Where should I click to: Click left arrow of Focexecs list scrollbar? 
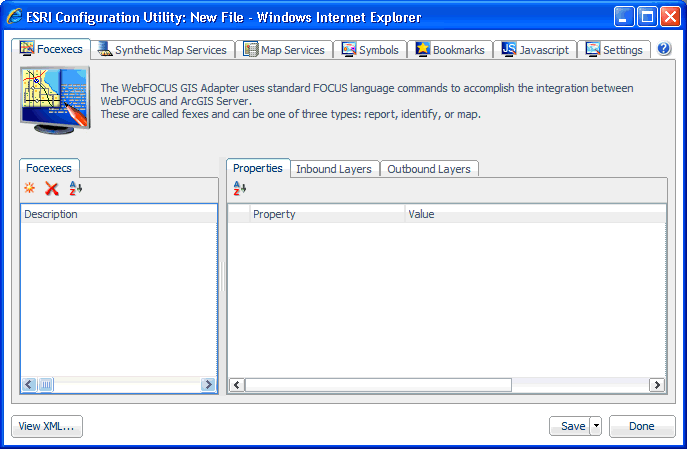pyautogui.click(x=29, y=385)
